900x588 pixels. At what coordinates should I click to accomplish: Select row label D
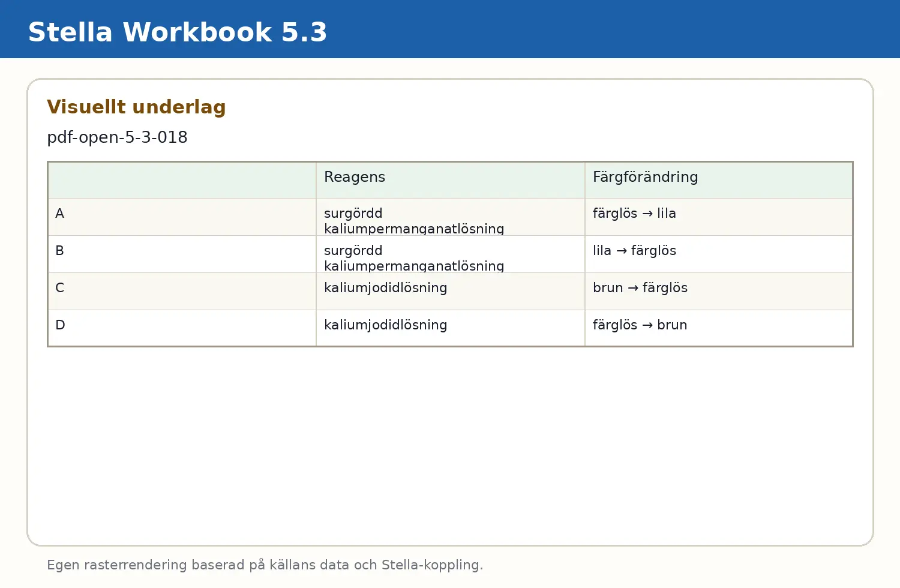click(182, 328)
